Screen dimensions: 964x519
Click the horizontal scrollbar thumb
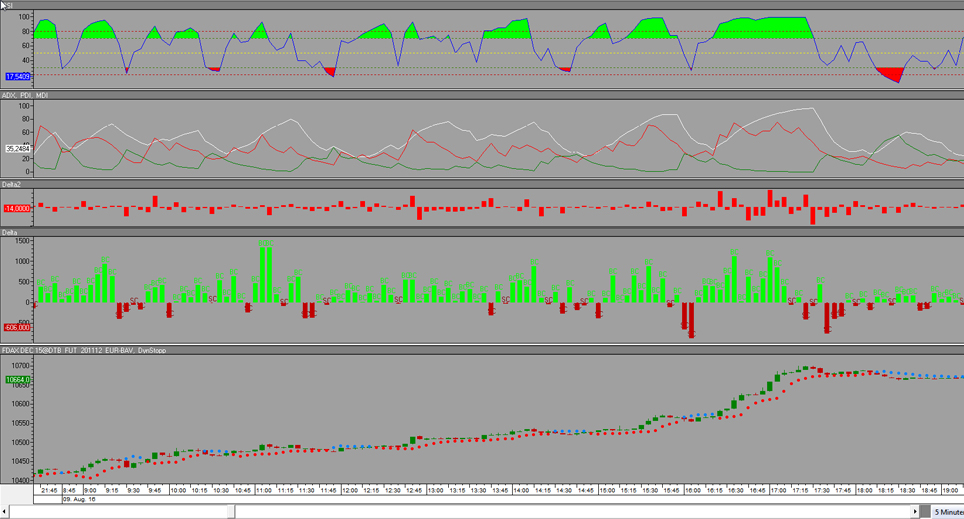[x=135, y=512]
